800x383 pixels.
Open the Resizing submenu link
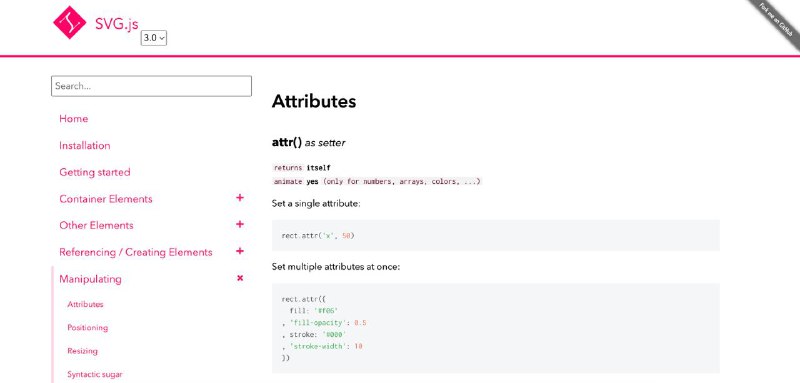(x=83, y=351)
